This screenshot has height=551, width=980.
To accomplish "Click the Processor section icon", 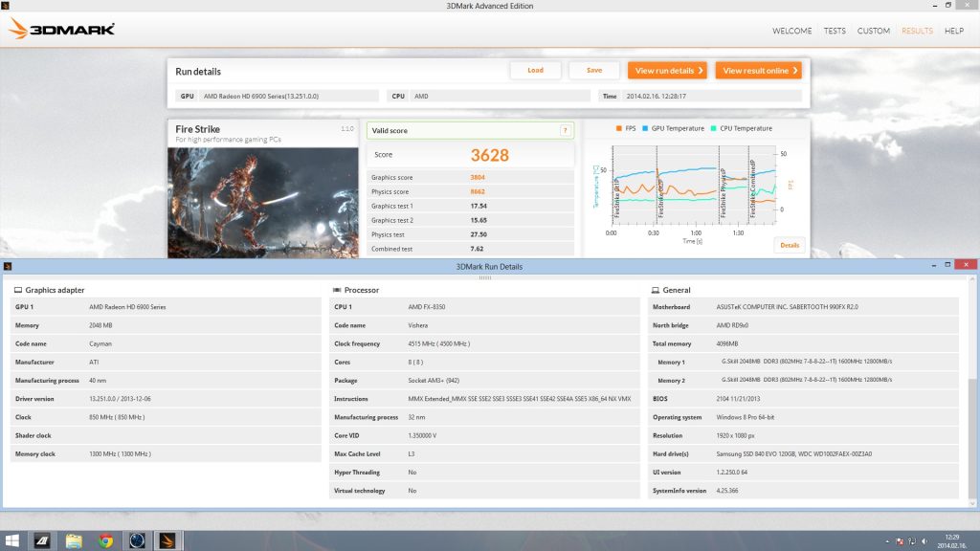I will pyautogui.click(x=337, y=290).
